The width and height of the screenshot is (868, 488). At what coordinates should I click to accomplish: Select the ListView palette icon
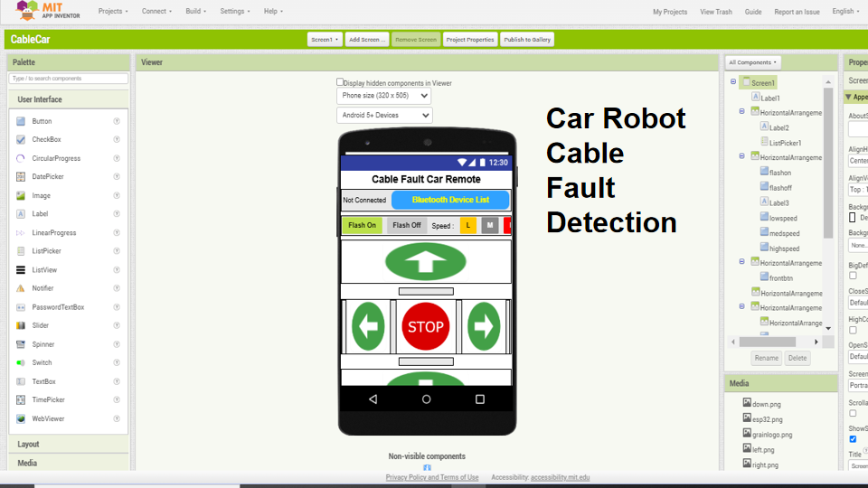point(21,270)
